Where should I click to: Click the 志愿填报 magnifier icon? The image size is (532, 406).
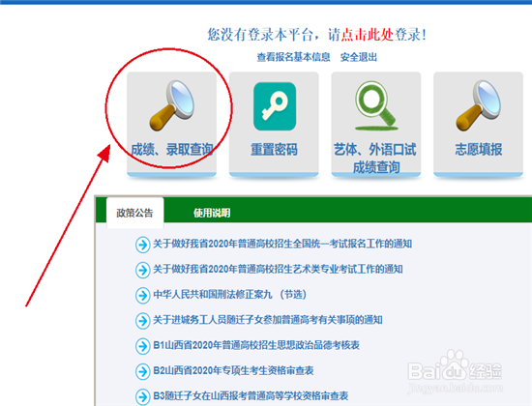tap(479, 105)
